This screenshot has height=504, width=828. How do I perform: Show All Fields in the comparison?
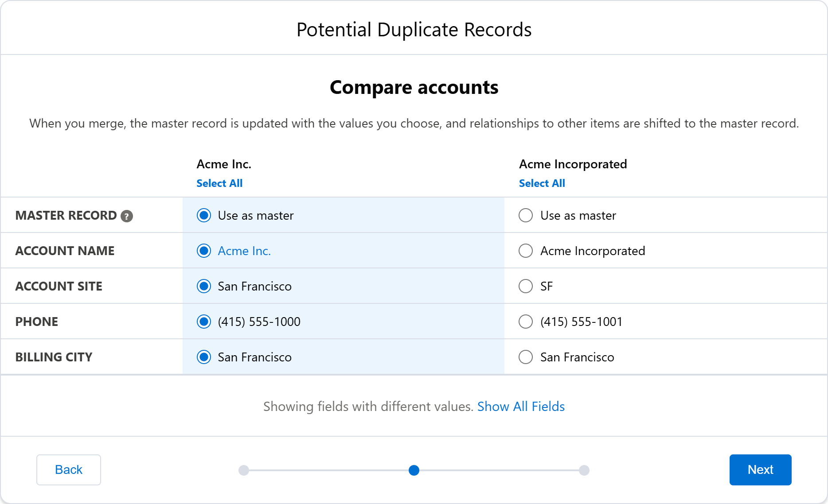click(x=521, y=406)
